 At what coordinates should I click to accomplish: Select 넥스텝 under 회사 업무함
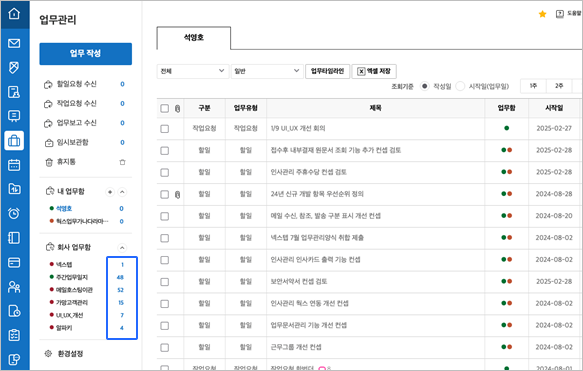[64, 265]
